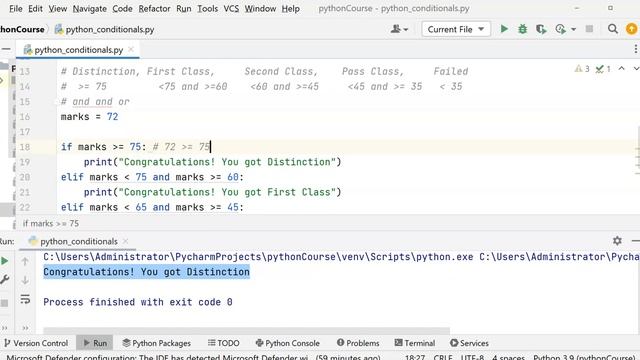Open the Edit menu

pyautogui.click(x=36, y=9)
